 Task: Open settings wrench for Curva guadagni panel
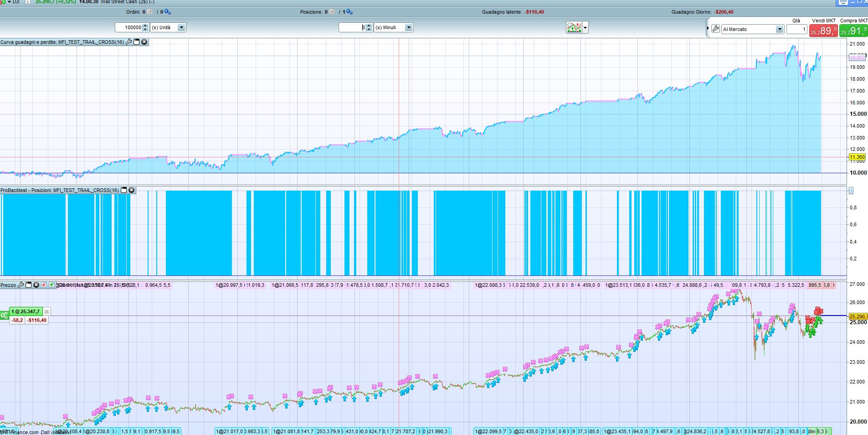tap(129, 42)
